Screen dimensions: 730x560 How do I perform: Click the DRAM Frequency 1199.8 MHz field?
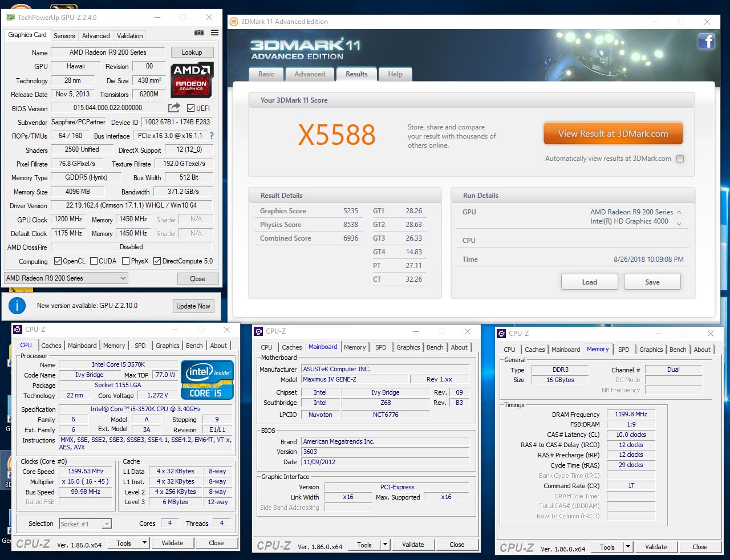pos(631,415)
